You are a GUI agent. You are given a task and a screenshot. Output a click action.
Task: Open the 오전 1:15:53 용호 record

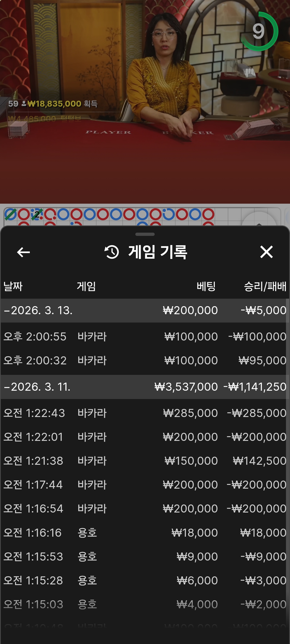point(145,557)
